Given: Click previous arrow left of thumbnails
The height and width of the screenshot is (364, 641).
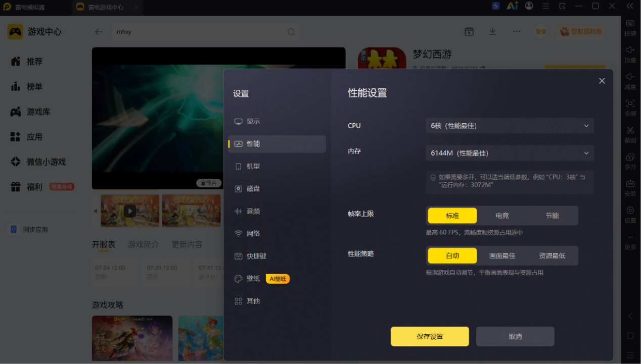Looking at the screenshot, I should point(96,211).
